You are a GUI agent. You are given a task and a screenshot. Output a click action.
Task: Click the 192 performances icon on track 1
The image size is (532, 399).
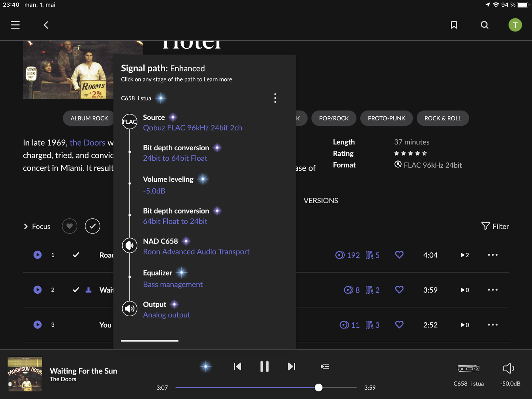(347, 255)
